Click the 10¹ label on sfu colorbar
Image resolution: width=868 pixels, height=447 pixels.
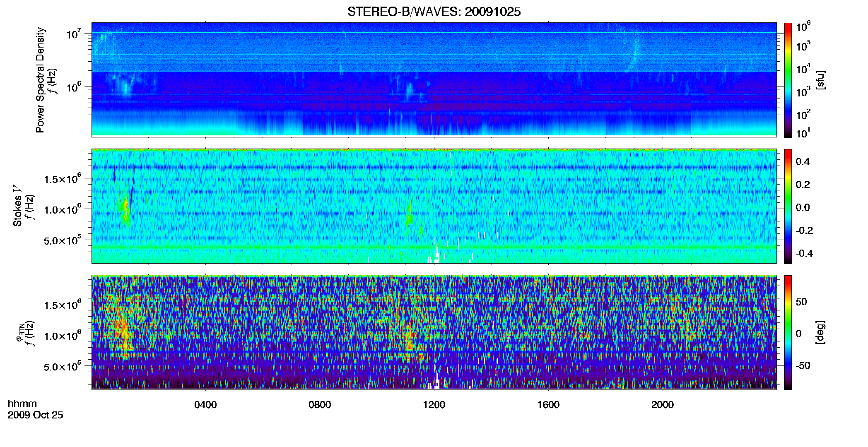[803, 133]
